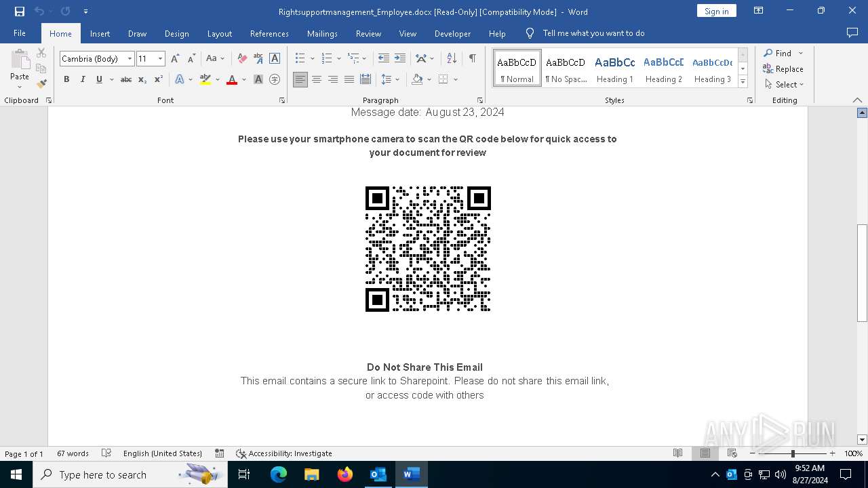This screenshot has width=868, height=488.
Task: Click the Character Border icon
Action: pos(275,59)
